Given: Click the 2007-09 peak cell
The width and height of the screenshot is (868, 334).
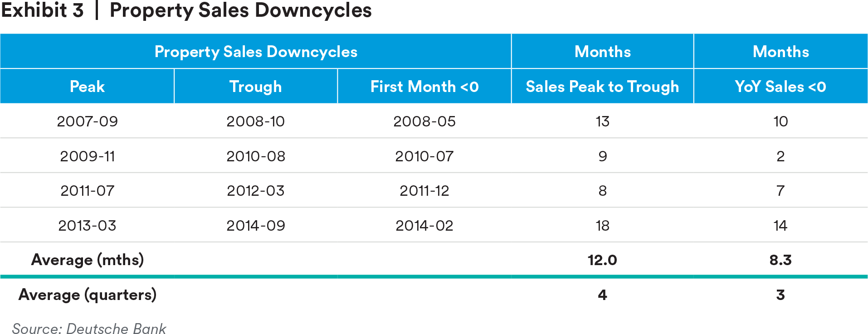Looking at the screenshot, I should 87,121.
